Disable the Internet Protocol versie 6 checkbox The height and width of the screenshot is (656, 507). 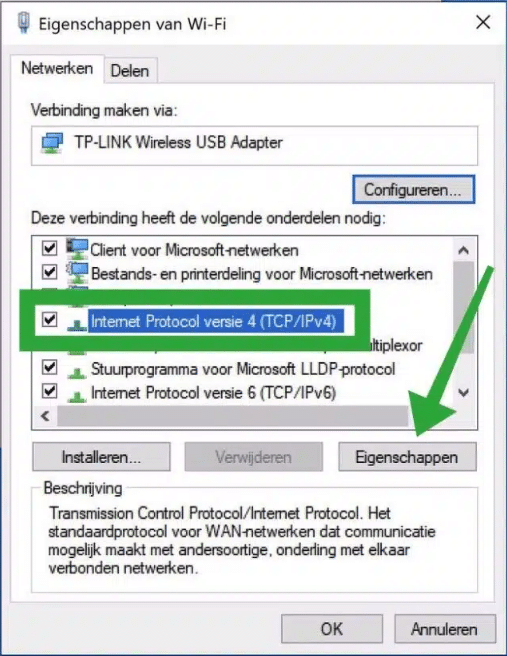[49, 392]
